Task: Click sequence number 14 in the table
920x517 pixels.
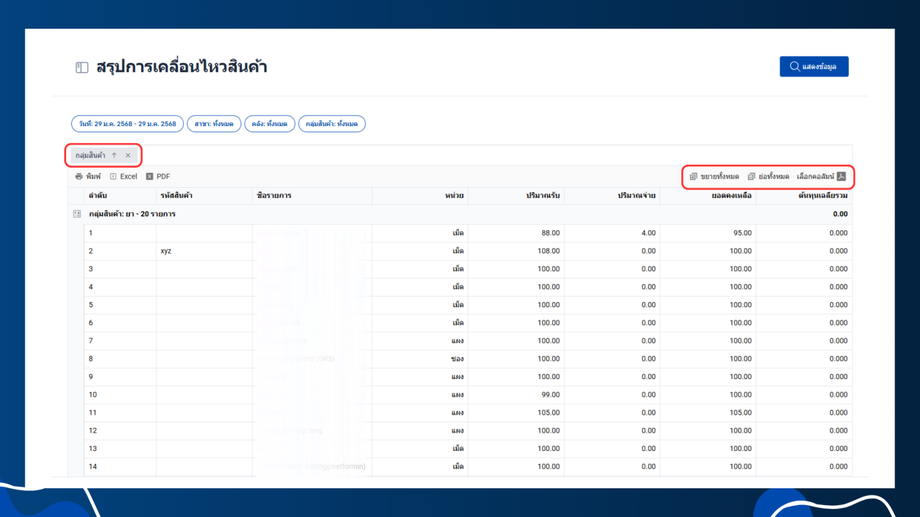Action: coord(93,467)
